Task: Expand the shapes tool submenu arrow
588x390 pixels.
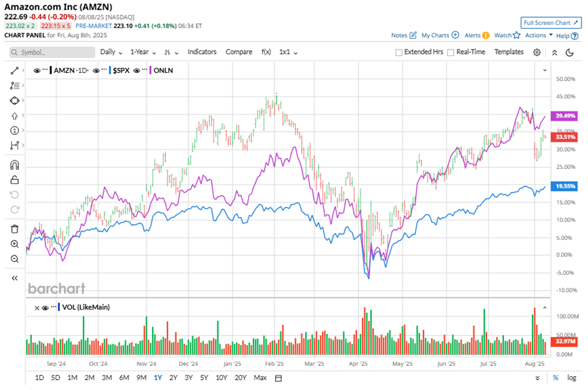Action: [x=23, y=100]
